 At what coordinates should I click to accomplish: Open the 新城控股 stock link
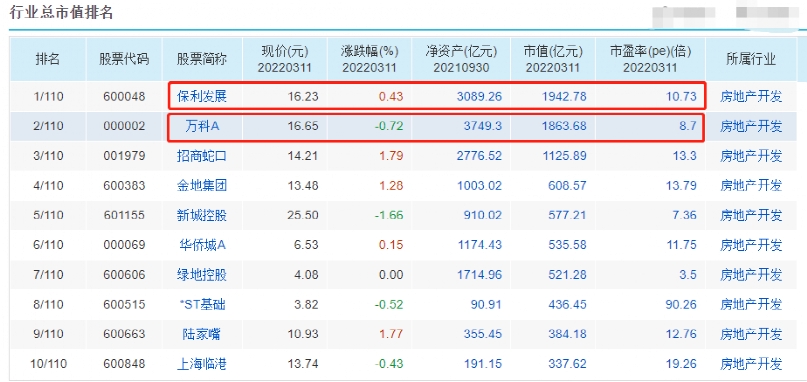[x=202, y=215]
